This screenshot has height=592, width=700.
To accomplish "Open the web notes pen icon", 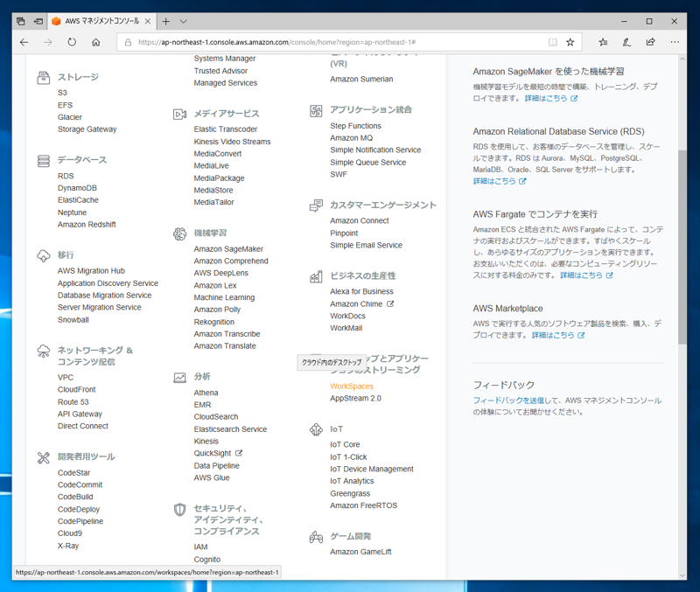I will tap(626, 42).
